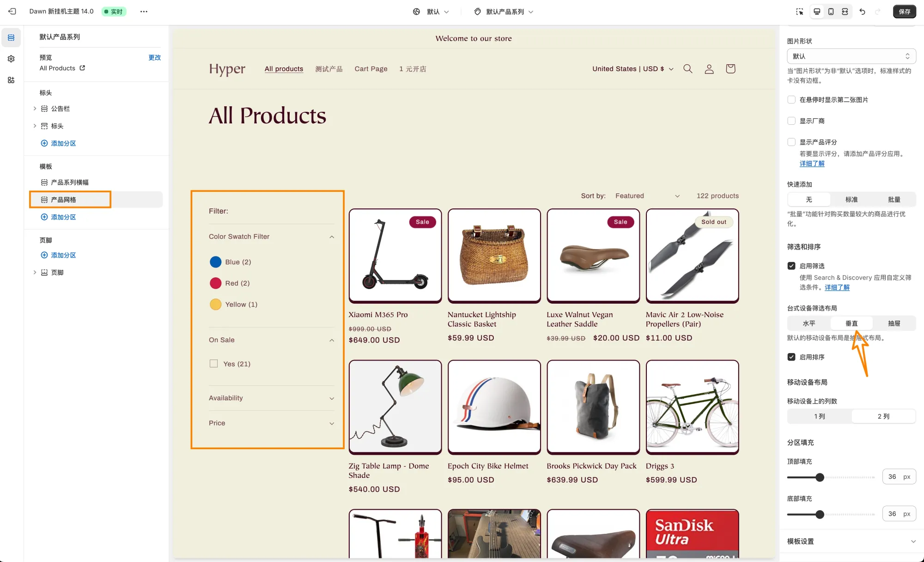This screenshot has width=924, height=562.
Task: Select 批量 for quick add
Action: click(894, 200)
